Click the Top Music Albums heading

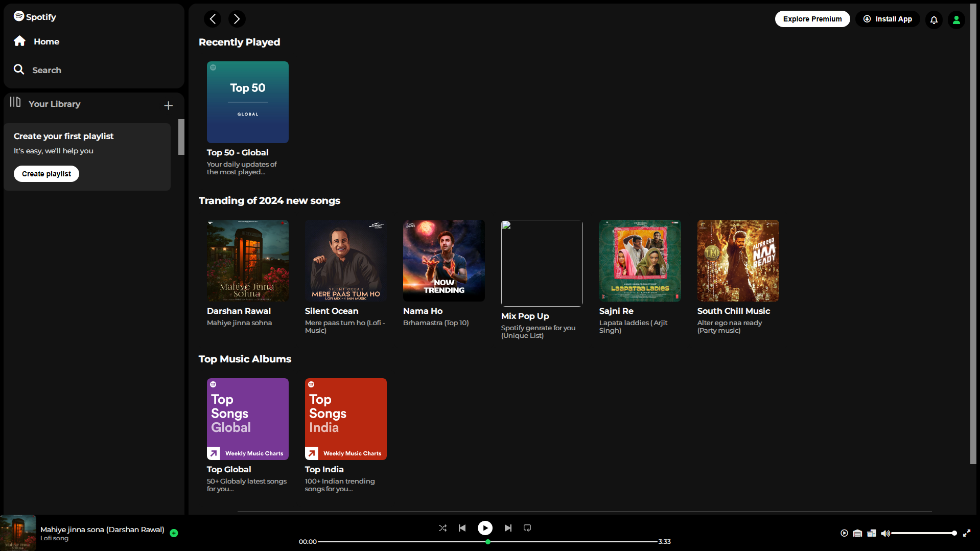pyautogui.click(x=245, y=359)
